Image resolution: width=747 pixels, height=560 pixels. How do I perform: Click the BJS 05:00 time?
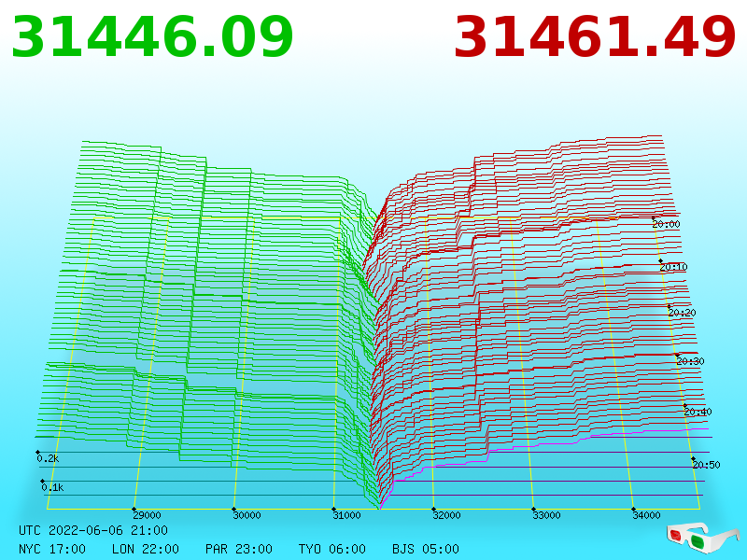pyautogui.click(x=426, y=549)
